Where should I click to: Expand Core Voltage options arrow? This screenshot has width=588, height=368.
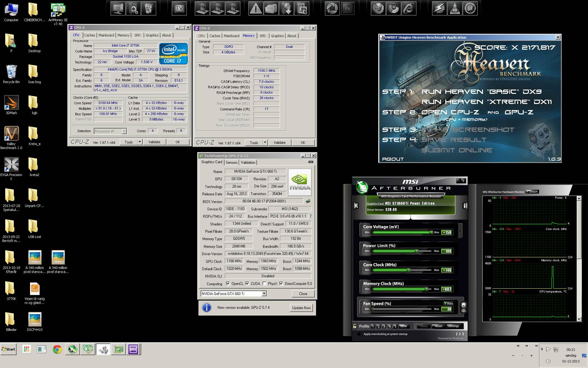pyautogui.click(x=460, y=231)
